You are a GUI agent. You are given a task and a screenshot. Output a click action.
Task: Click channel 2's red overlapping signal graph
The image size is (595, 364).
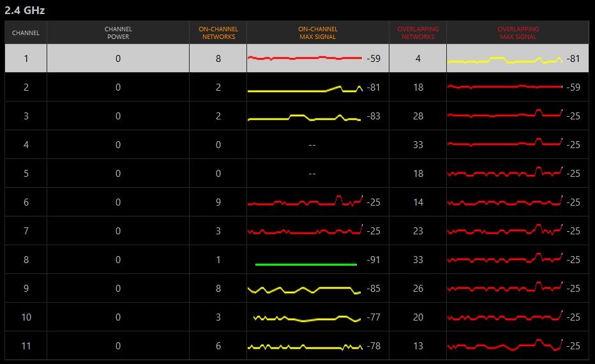point(504,87)
